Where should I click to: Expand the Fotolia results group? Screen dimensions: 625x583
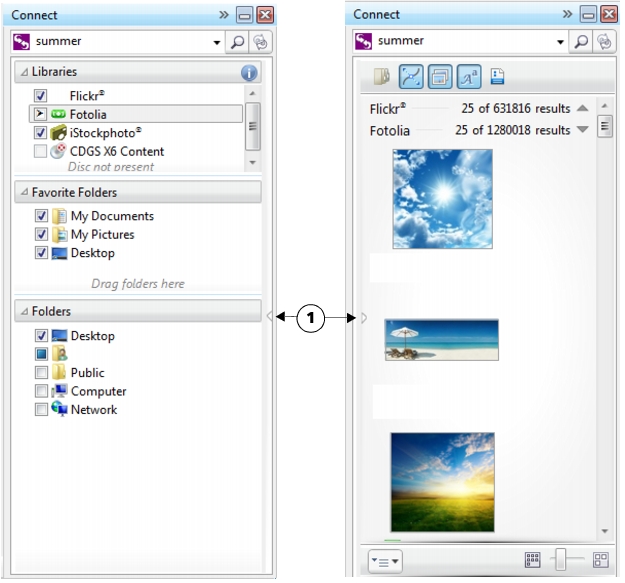click(x=583, y=131)
